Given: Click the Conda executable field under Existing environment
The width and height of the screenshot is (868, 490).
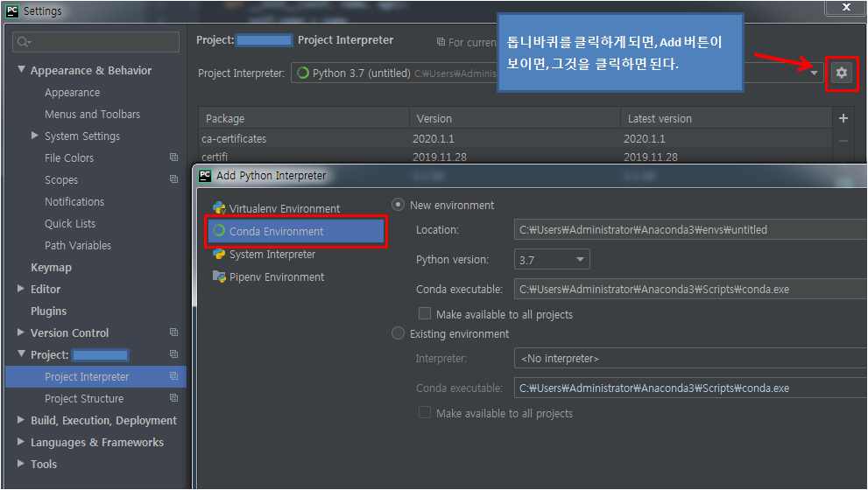Looking at the screenshot, I should (x=690, y=388).
